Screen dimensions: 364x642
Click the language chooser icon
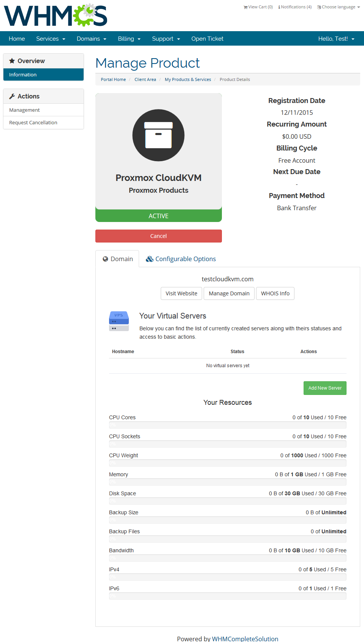coord(319,7)
